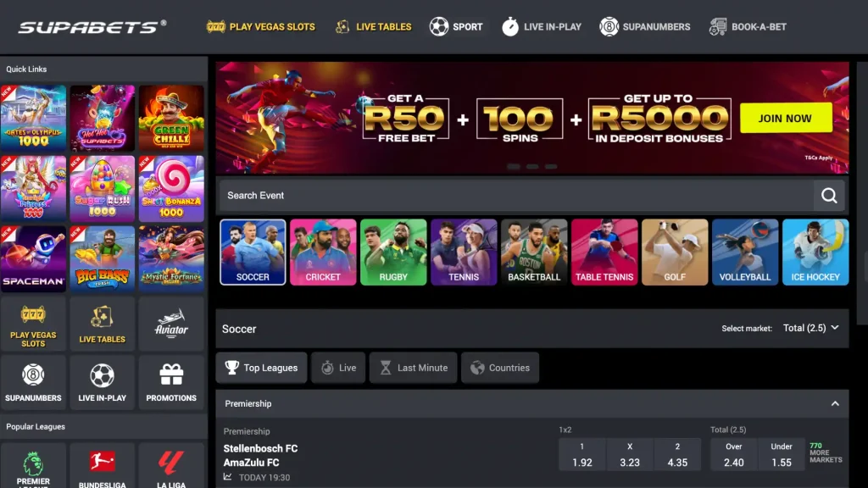Select the Table Tennis sport card
Image resolution: width=868 pixels, height=488 pixels.
click(x=604, y=252)
